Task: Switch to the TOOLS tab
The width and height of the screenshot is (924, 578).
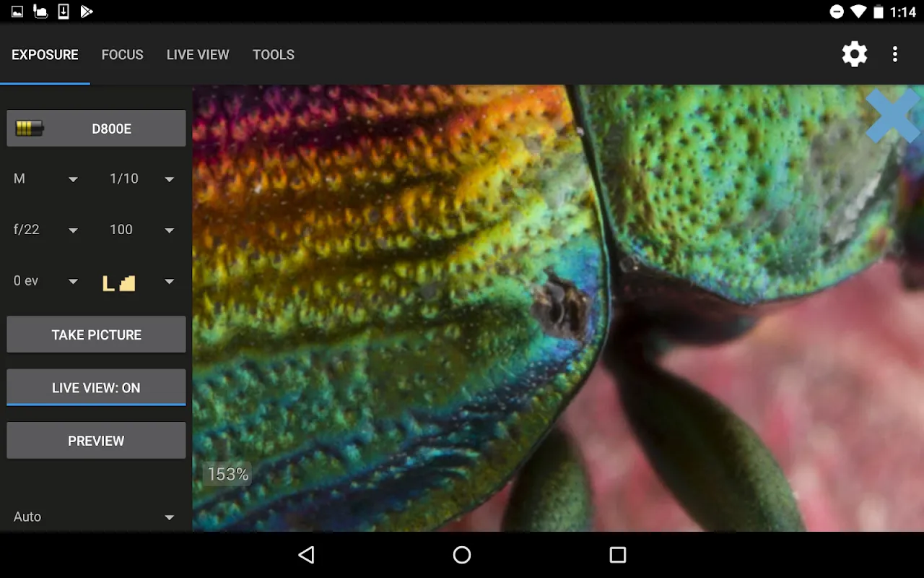Action: (274, 54)
